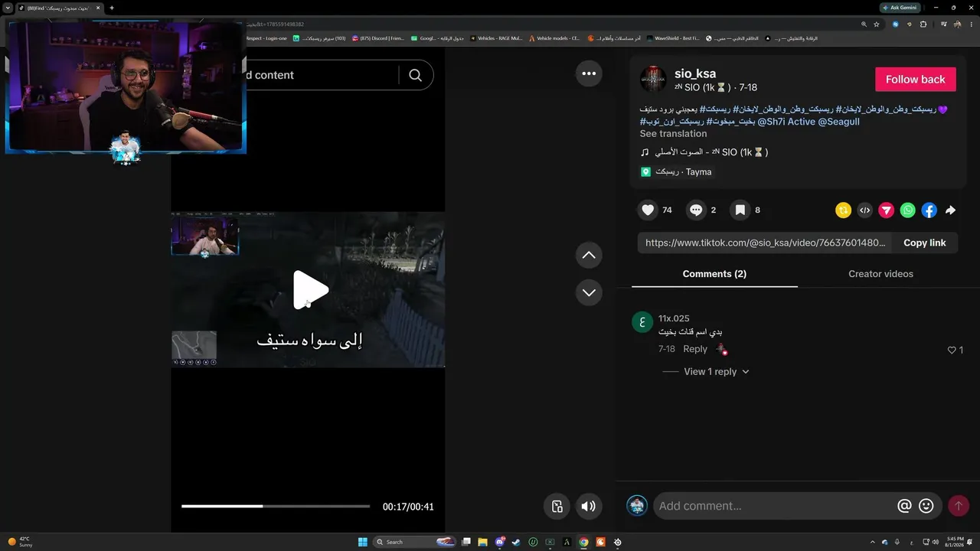Open the WaveShield bookmark
Screen dimensions: 980x551
[x=673, y=38]
